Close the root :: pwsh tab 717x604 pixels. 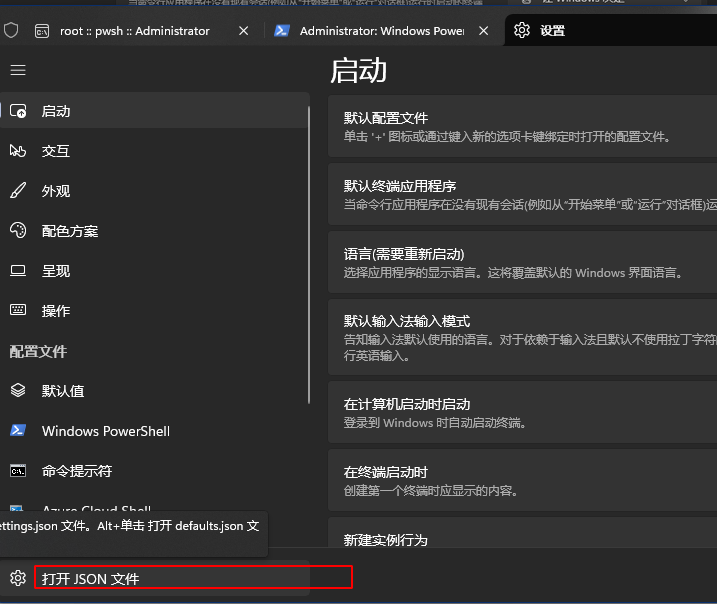(243, 31)
